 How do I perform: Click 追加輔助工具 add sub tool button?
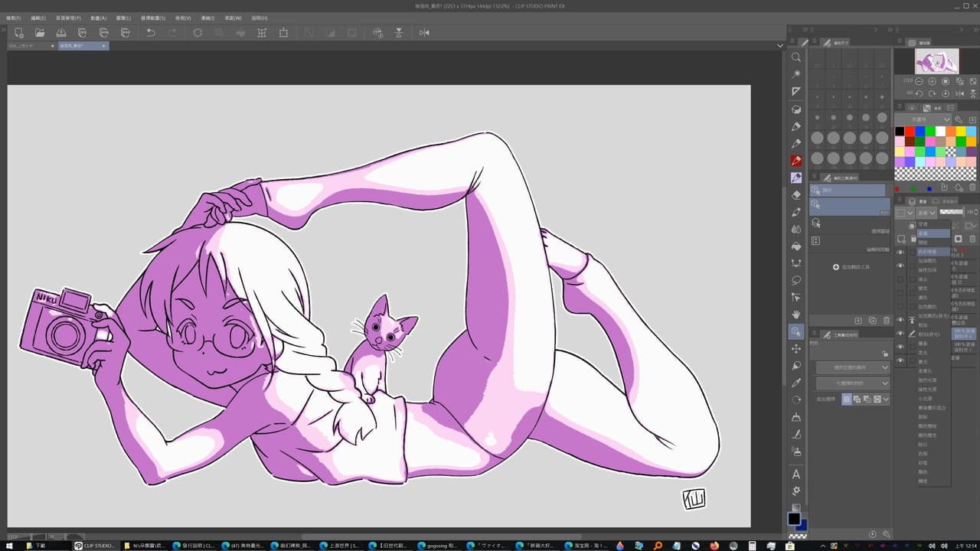[x=852, y=267]
